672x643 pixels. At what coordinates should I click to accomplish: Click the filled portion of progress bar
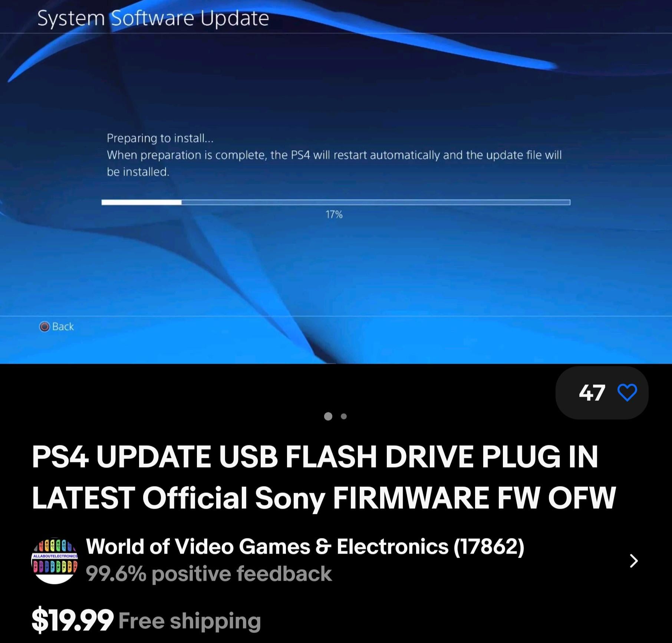(142, 202)
